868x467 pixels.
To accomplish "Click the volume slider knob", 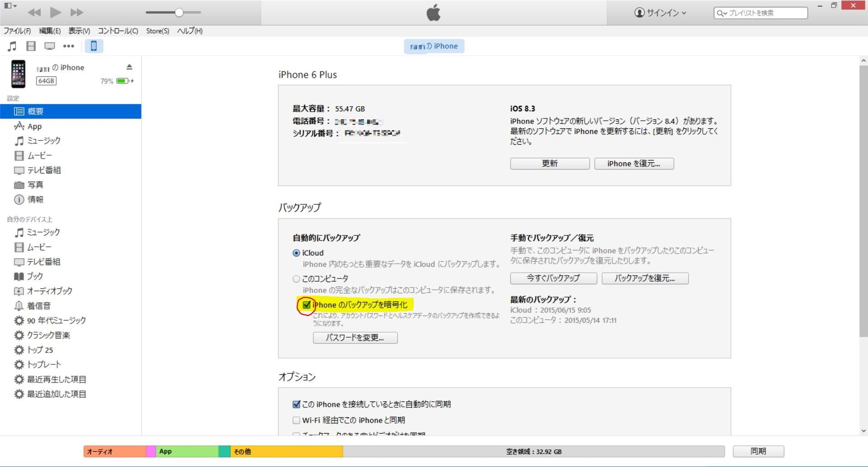I will coord(179,12).
